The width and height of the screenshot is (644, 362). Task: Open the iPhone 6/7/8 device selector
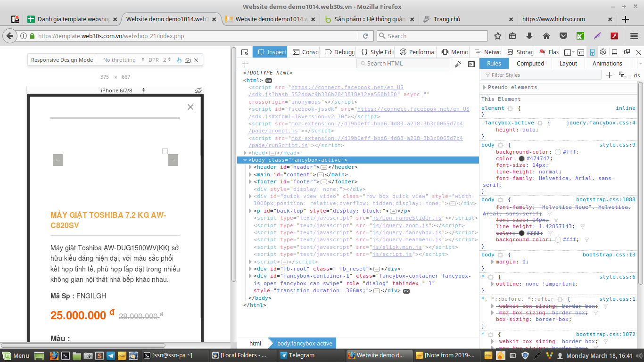click(x=123, y=90)
